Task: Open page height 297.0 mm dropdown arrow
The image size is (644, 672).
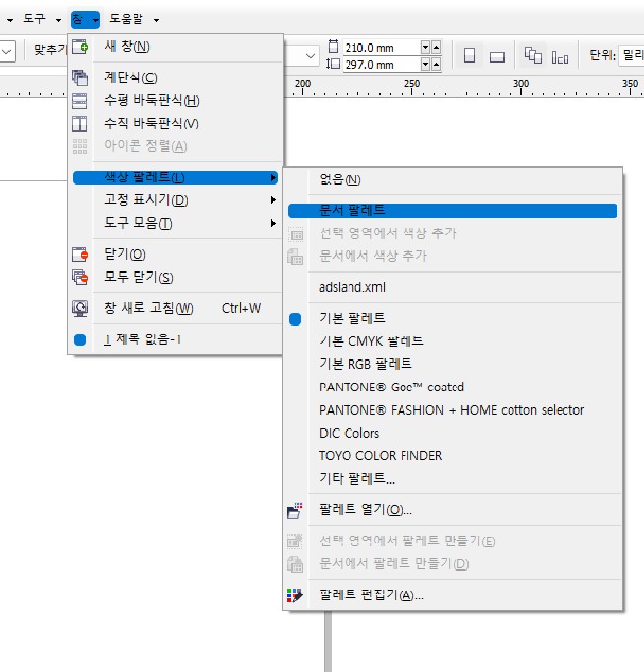Action: (425, 65)
